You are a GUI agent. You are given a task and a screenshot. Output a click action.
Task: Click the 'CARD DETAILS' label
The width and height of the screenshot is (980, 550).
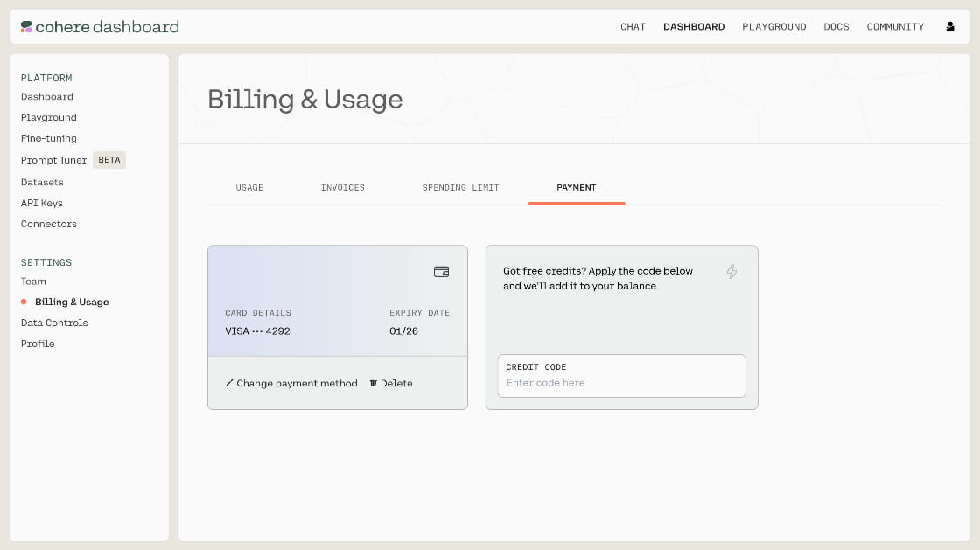(258, 313)
